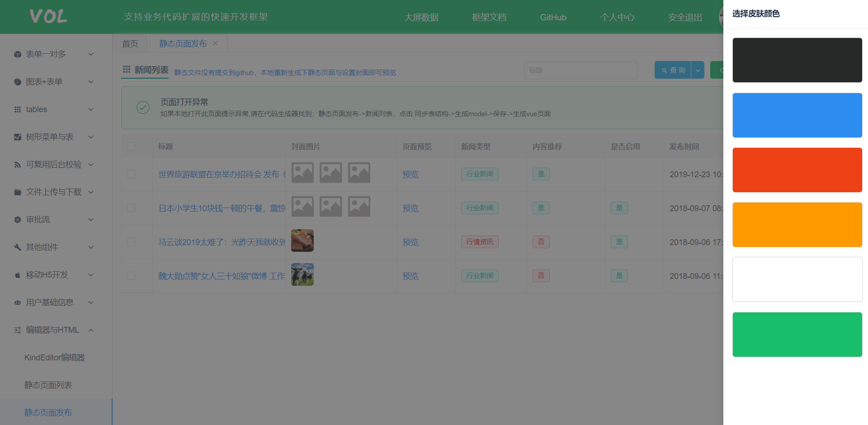Click the 标题 column header
The height and width of the screenshot is (425, 868).
coord(165,146)
